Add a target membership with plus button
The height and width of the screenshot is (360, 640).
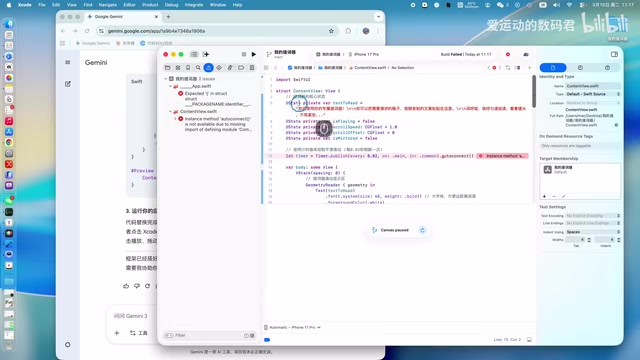coord(544,196)
